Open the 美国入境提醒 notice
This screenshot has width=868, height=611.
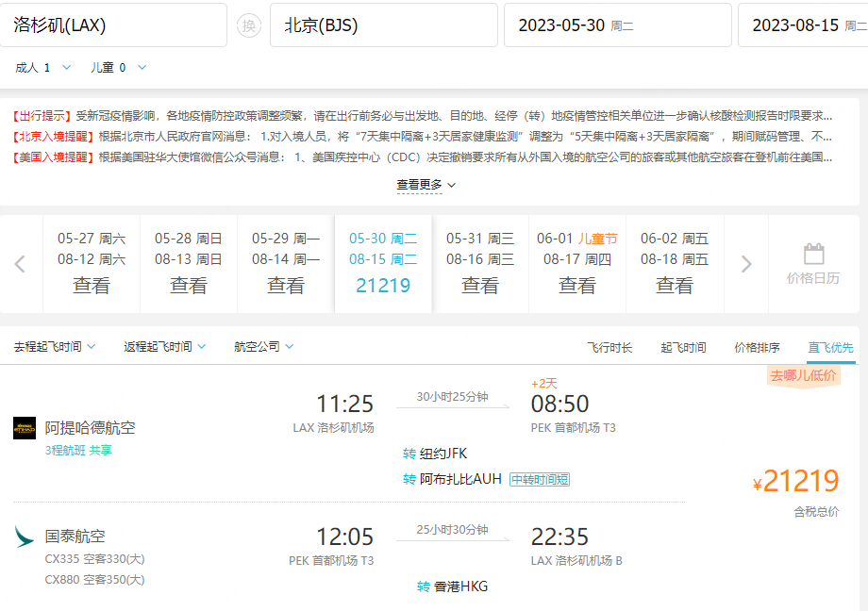pyautogui.click(x=422, y=157)
